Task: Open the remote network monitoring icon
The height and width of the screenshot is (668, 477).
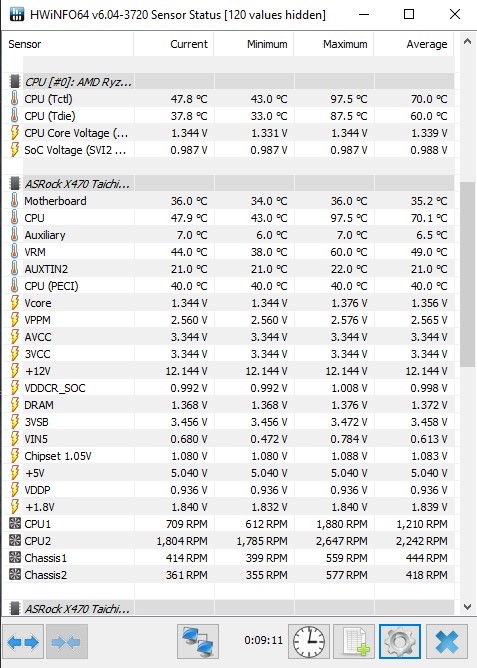Action: (198, 642)
